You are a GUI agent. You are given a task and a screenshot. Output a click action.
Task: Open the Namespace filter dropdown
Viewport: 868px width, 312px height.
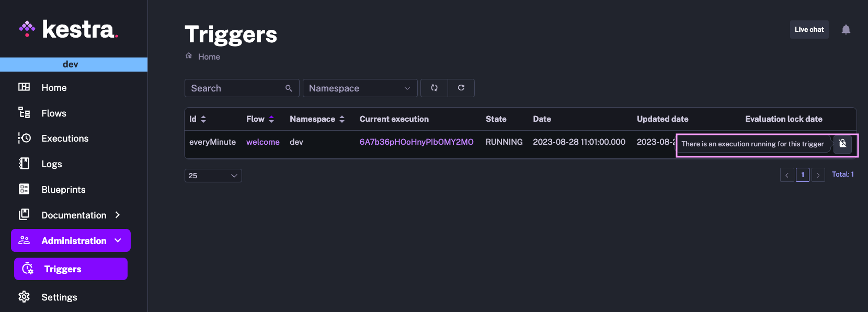coord(360,88)
